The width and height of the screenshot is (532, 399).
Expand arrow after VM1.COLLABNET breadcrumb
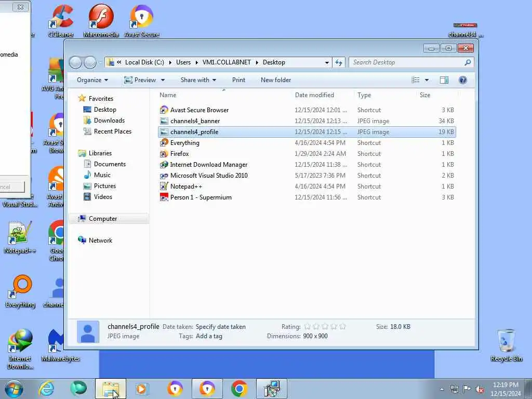(257, 62)
